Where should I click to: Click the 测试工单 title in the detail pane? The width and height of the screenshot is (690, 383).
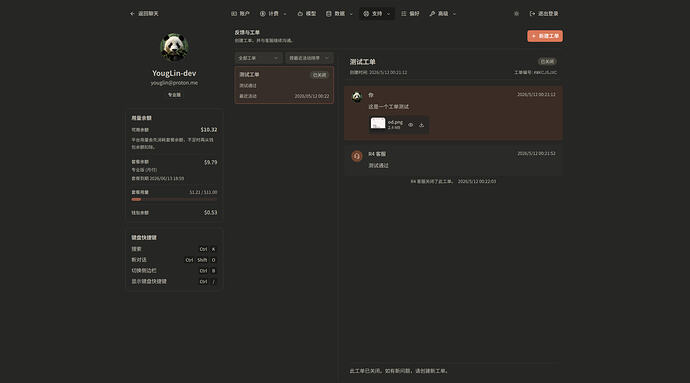(x=363, y=62)
